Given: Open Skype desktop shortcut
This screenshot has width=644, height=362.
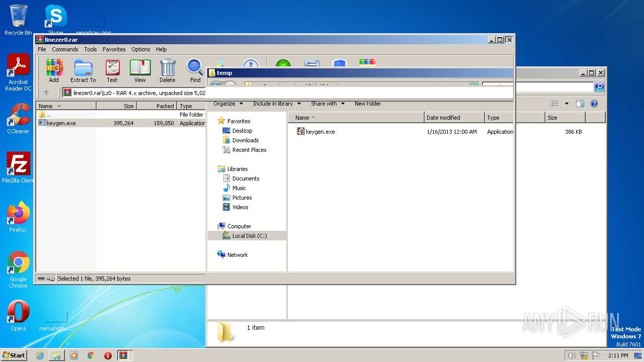Looking at the screenshot, I should pyautogui.click(x=55, y=20).
